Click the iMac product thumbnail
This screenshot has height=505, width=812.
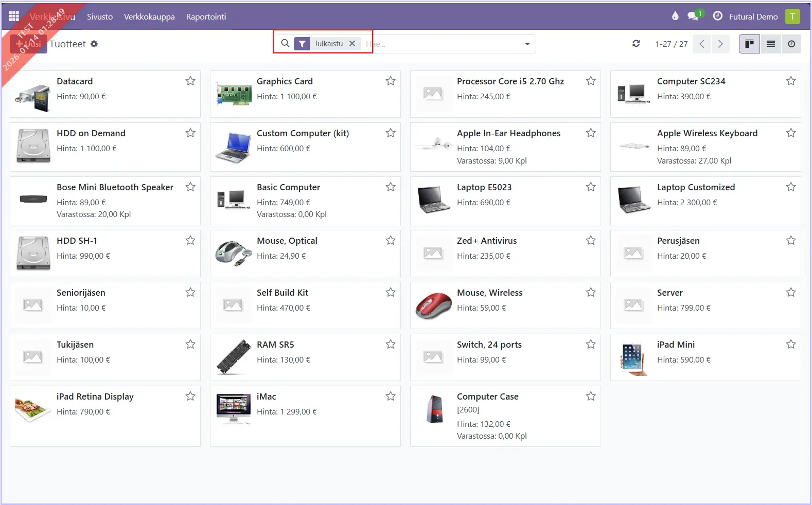(233, 409)
